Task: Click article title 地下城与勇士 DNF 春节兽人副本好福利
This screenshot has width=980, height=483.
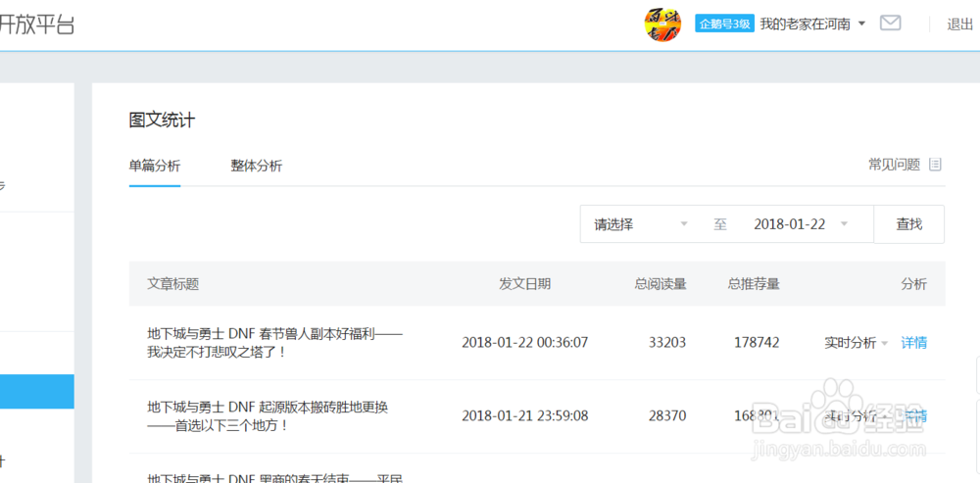Action: 275,343
